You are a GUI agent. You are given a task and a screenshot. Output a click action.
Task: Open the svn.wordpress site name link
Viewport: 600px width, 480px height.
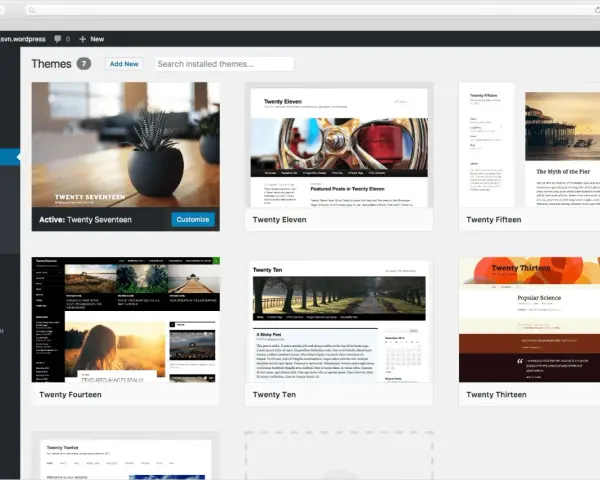click(x=23, y=39)
